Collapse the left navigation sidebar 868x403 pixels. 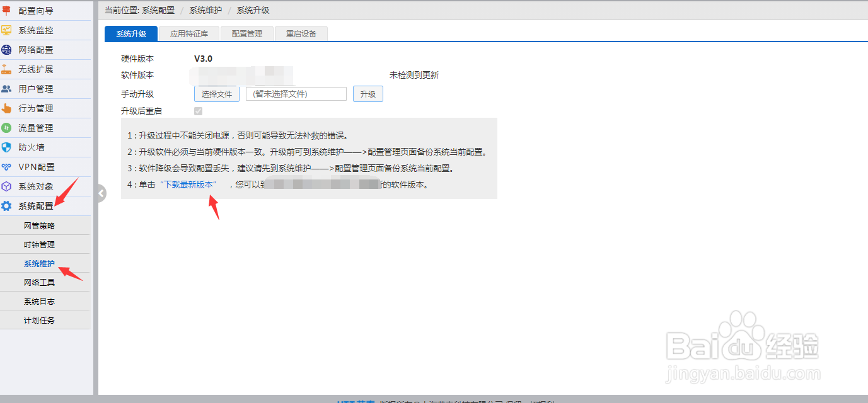coord(100,193)
